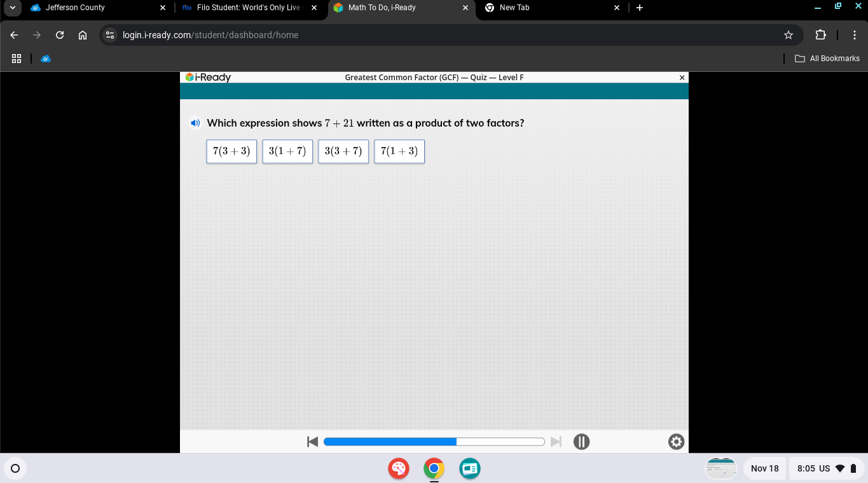View site information icon

click(x=111, y=35)
